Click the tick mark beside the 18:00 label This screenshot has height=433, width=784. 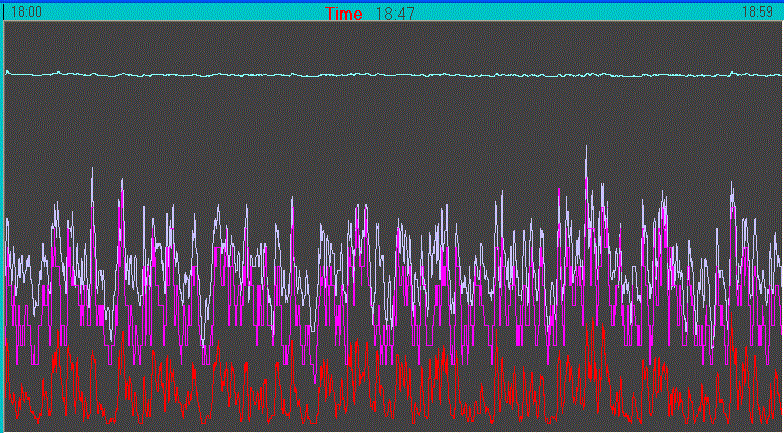tap(5, 12)
